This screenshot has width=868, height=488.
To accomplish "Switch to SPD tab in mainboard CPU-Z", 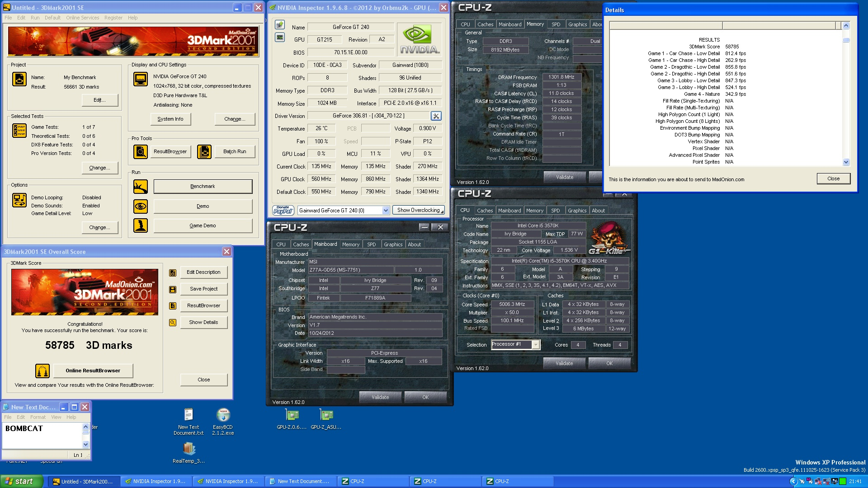I will (371, 244).
